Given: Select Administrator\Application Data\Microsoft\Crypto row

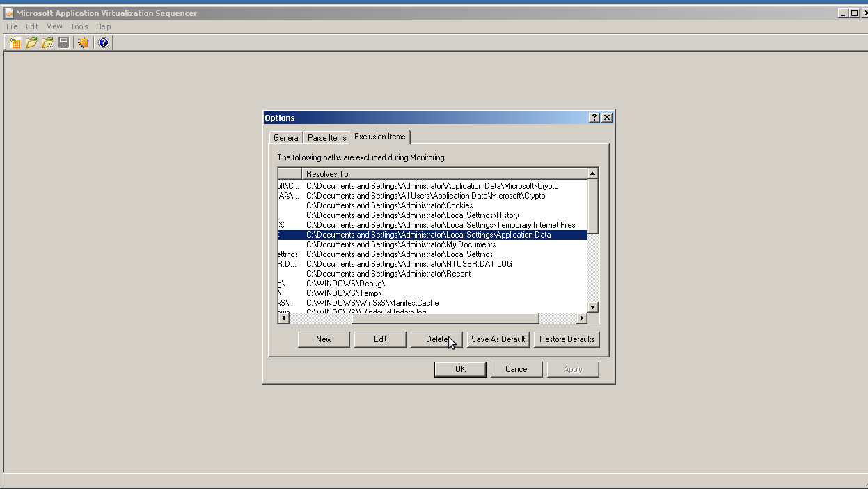Looking at the screenshot, I should pos(433,186).
